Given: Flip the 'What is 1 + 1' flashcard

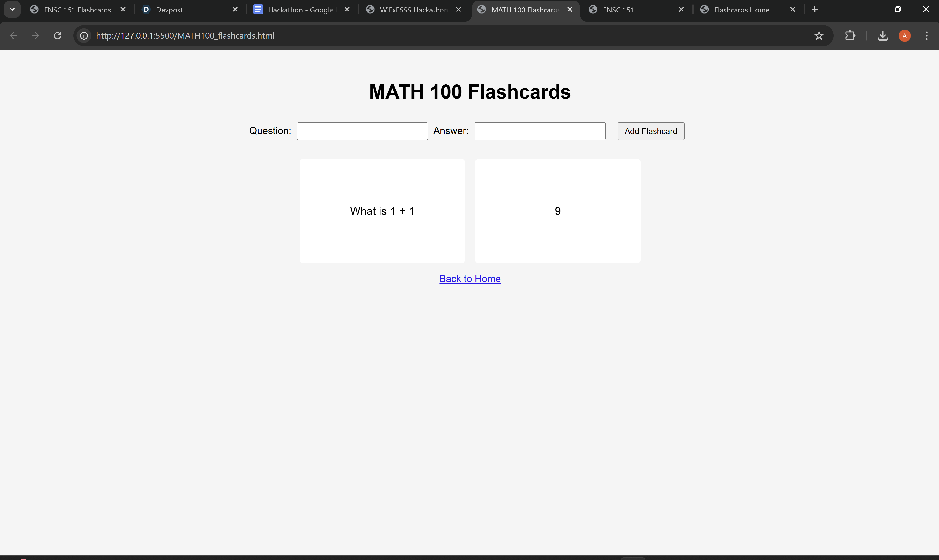Looking at the screenshot, I should 382,211.
